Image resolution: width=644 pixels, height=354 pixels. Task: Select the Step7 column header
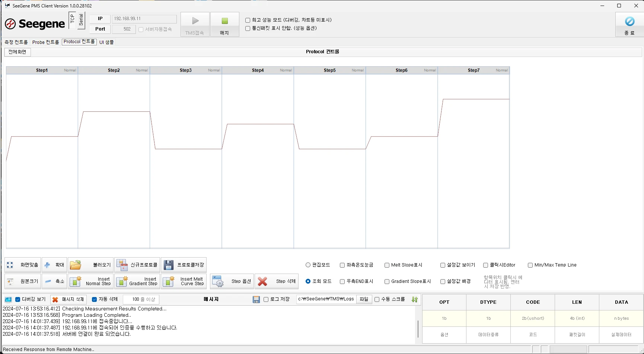click(474, 70)
